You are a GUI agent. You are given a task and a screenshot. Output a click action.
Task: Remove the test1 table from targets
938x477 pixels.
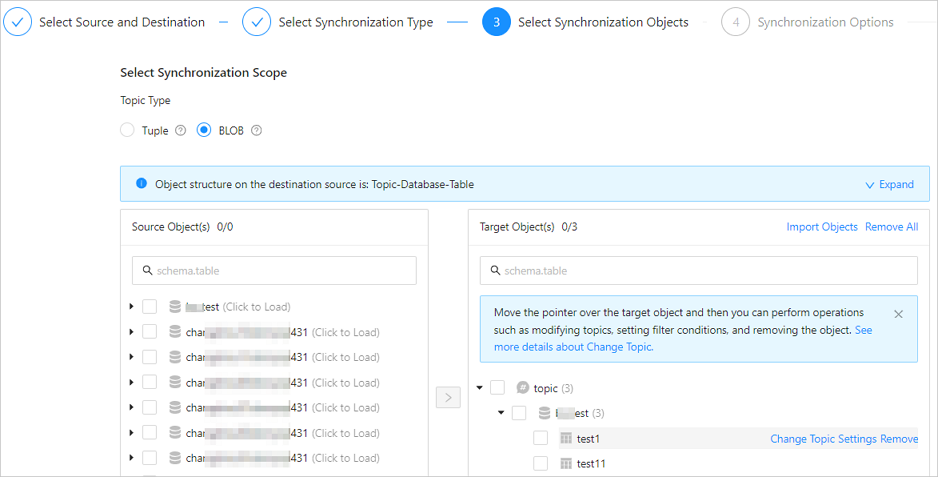click(x=899, y=439)
